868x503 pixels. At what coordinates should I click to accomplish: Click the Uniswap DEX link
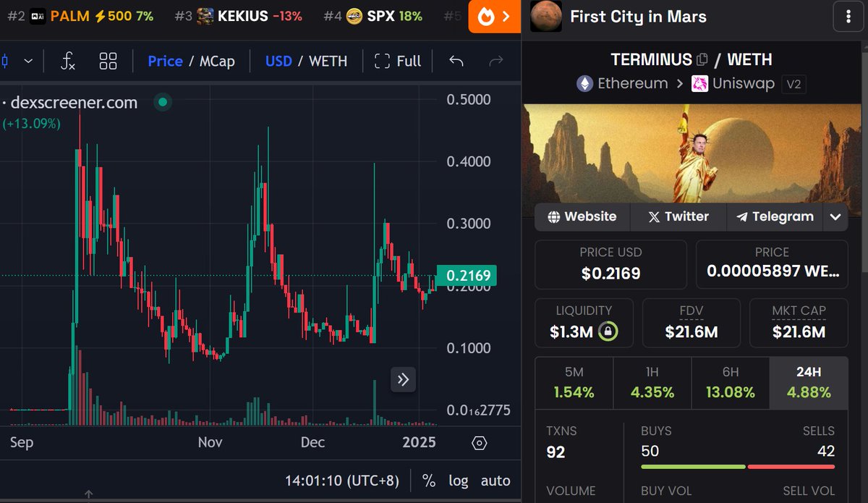(734, 83)
